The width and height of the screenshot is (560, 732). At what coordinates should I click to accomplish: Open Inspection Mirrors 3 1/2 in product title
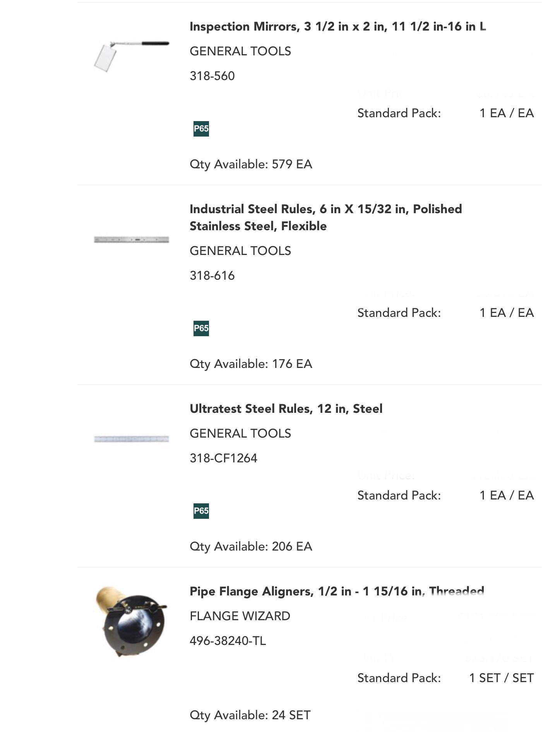tap(338, 26)
